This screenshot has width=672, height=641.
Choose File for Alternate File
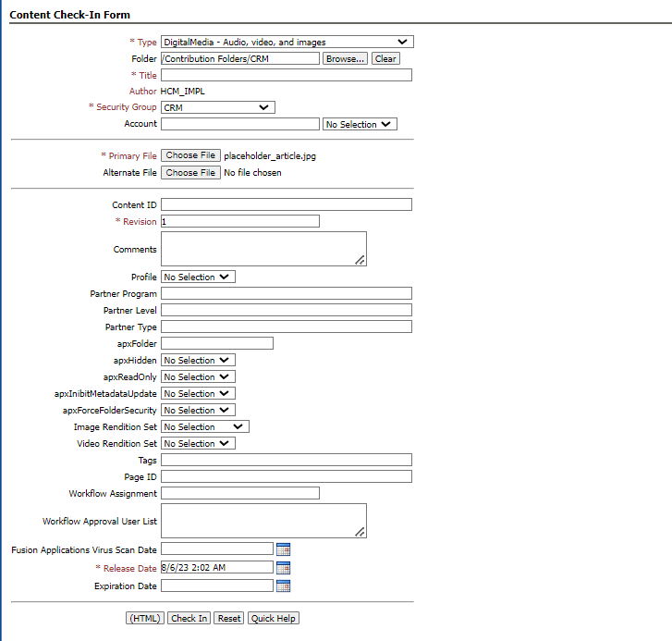click(190, 172)
